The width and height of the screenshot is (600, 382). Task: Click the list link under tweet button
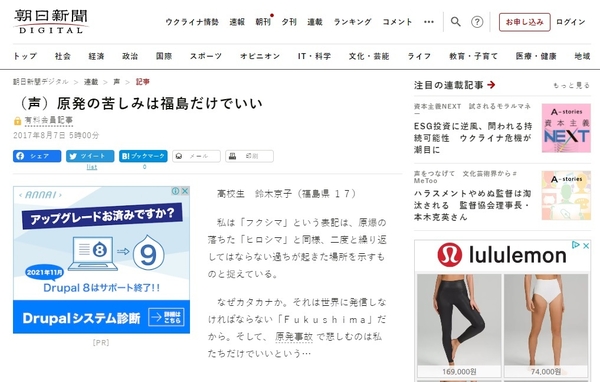92,167
